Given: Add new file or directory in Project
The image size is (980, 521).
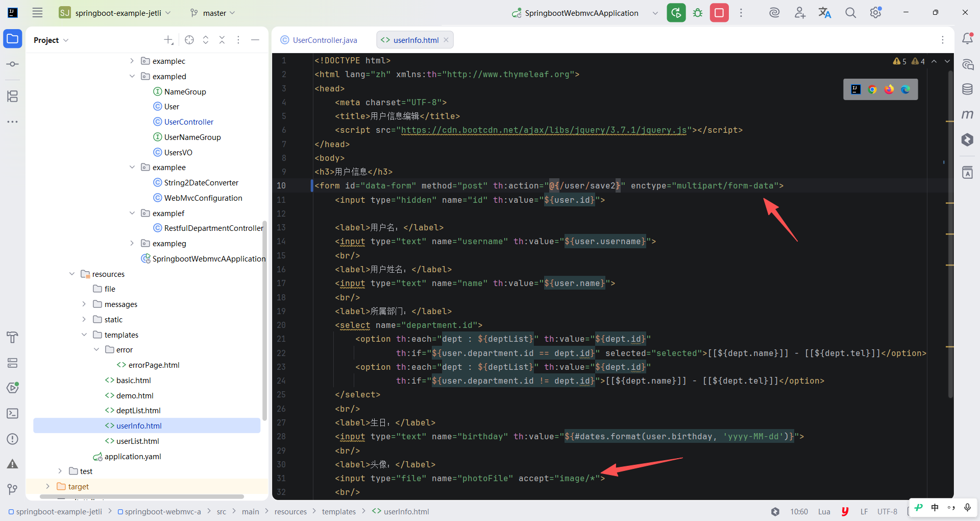Looking at the screenshot, I should click(x=168, y=40).
